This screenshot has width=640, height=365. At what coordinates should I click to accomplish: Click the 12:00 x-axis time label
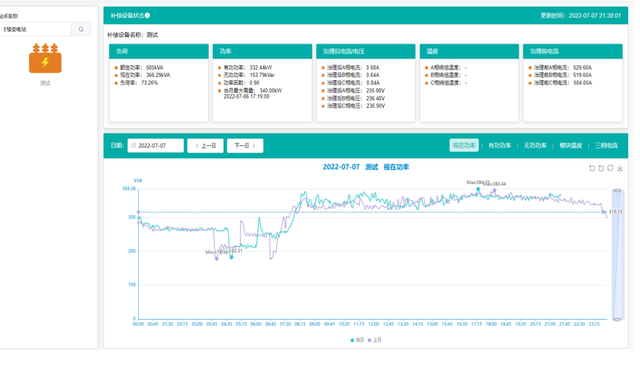click(373, 324)
